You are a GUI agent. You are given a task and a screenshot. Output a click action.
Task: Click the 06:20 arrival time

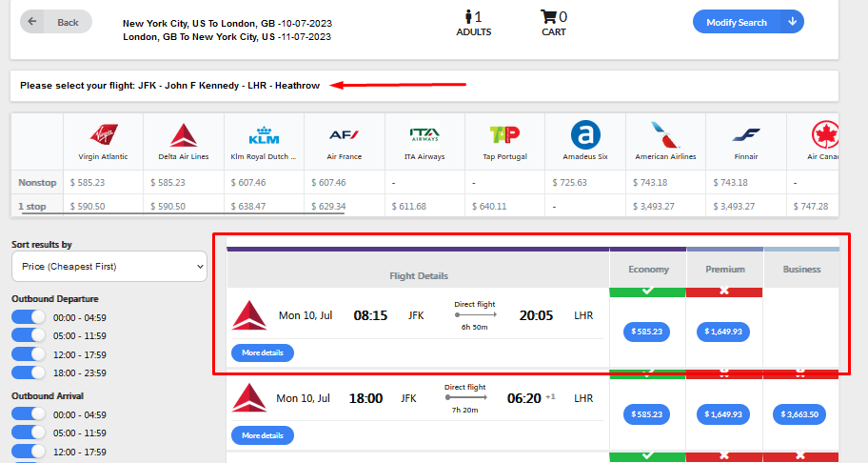(524, 398)
